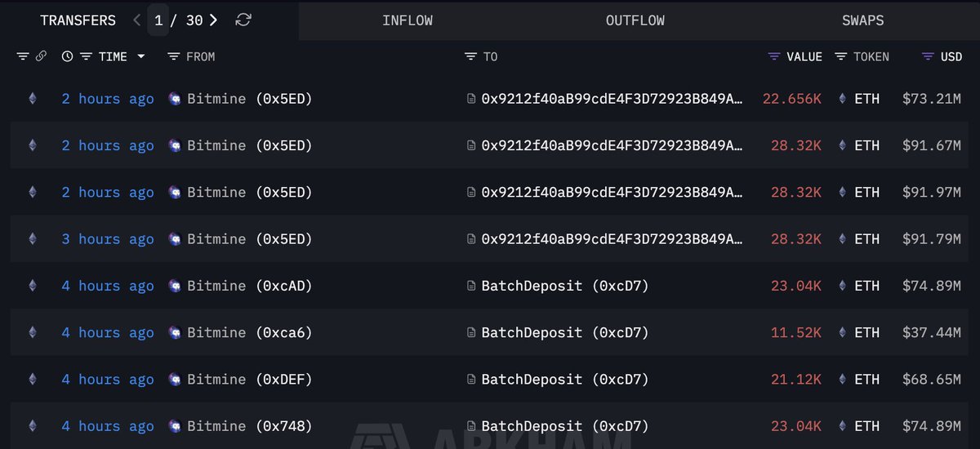Switch to the INFLOW tab
The image size is (980, 449).
(x=408, y=20)
